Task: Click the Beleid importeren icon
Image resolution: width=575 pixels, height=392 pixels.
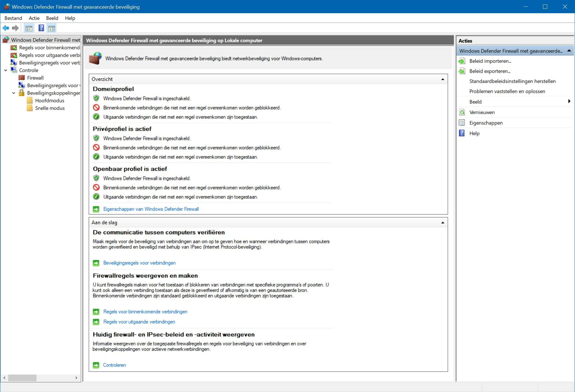Action: coord(462,61)
